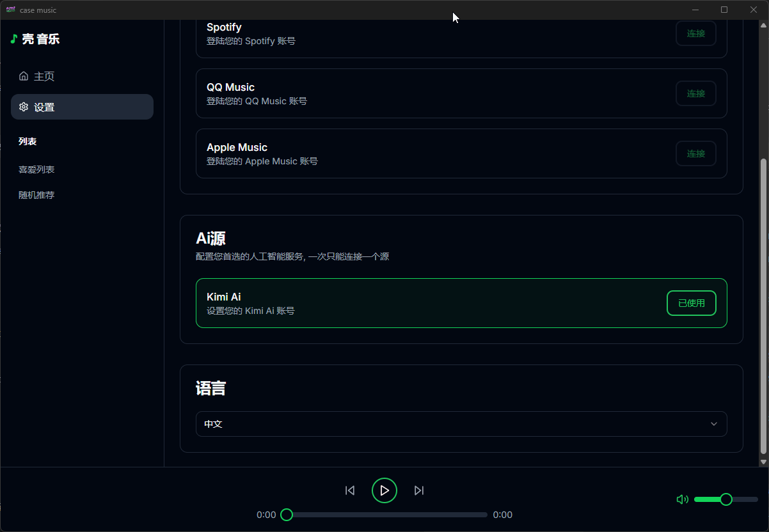This screenshot has height=532, width=769.
Task: Skip to next track
Action: click(419, 490)
